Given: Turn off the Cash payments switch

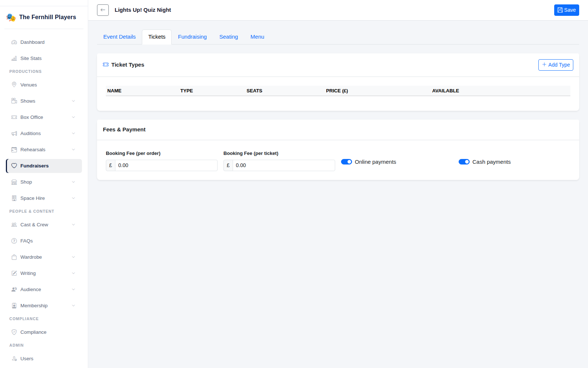Looking at the screenshot, I should point(464,162).
